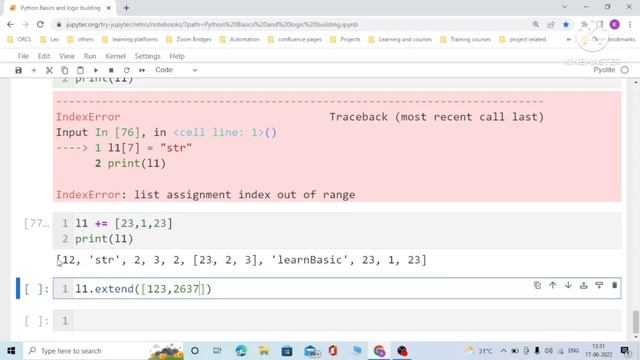Open the Zoom Bridges bookmark folder
The image size is (640, 360).
189,39
